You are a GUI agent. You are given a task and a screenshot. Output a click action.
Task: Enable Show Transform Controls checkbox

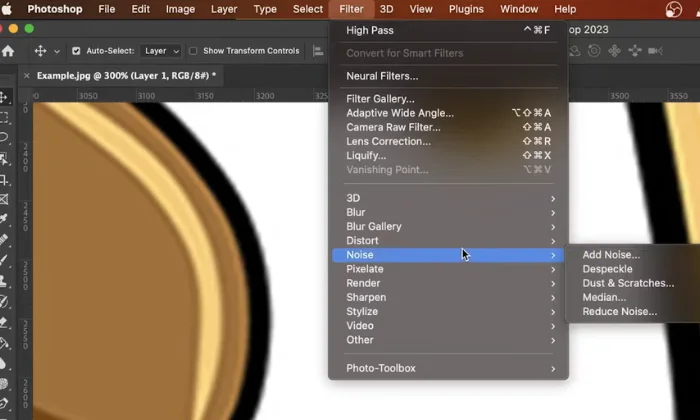(x=193, y=51)
